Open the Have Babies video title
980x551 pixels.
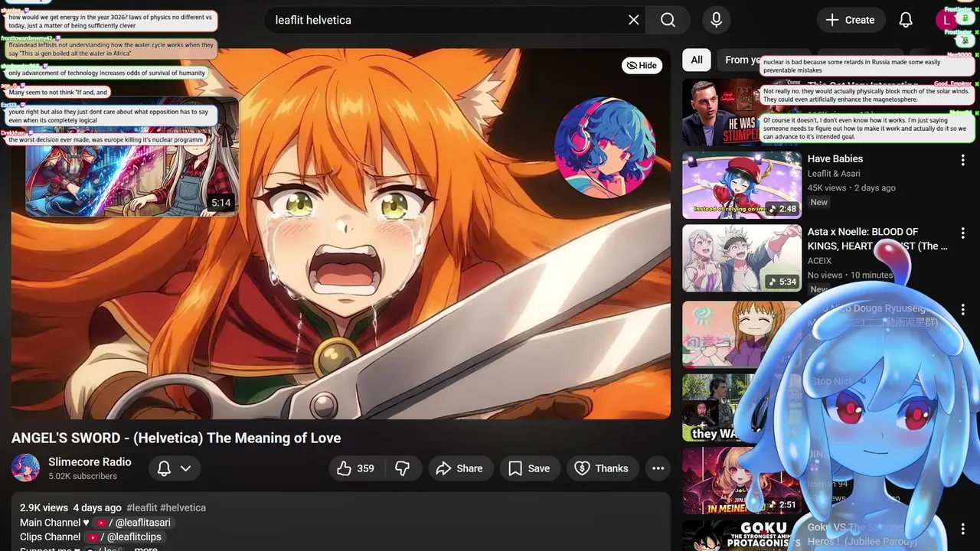(835, 158)
